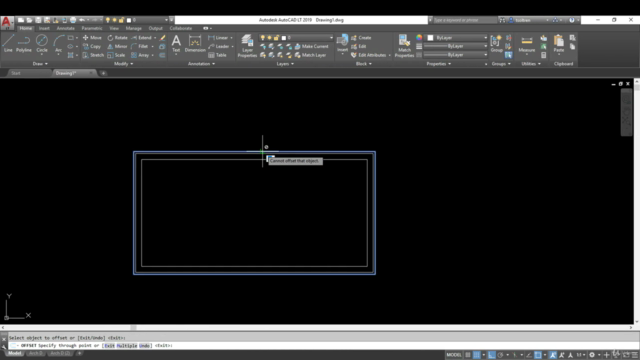Activate the Mirror command
The width and height of the screenshot is (640, 360).
(117, 47)
